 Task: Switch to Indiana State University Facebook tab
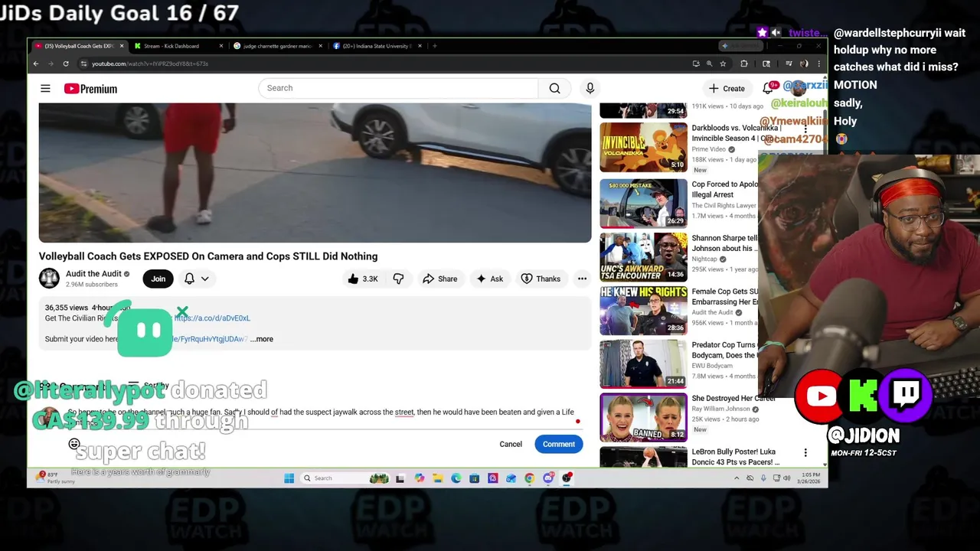[377, 46]
